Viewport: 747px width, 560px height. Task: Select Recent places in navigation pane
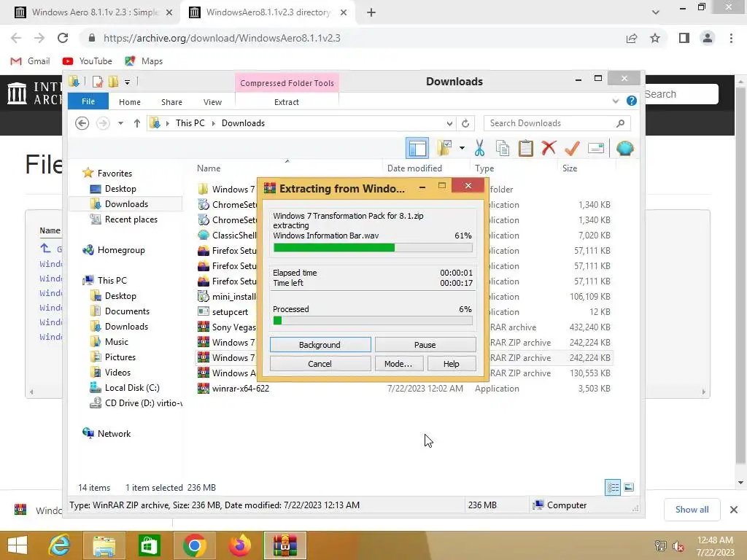tap(131, 219)
